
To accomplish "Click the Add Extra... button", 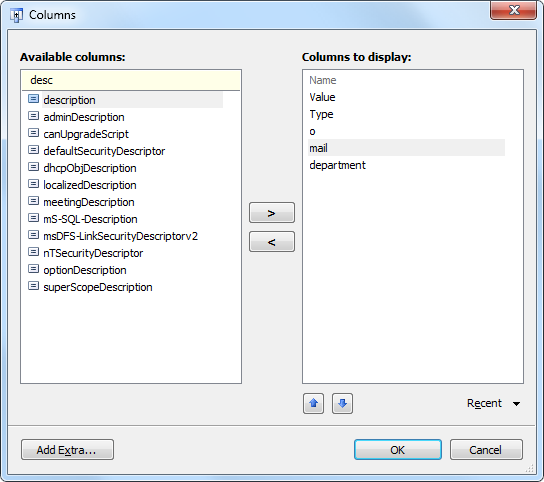I will pos(67,450).
